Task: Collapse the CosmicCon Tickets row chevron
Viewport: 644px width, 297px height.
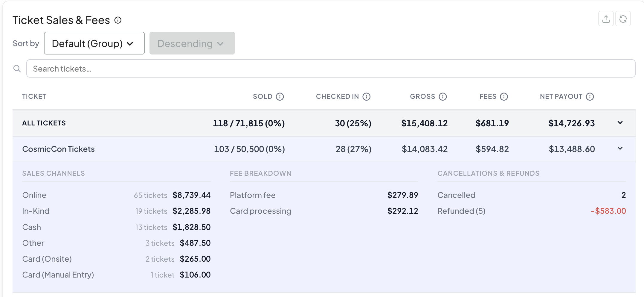Action: click(x=620, y=148)
